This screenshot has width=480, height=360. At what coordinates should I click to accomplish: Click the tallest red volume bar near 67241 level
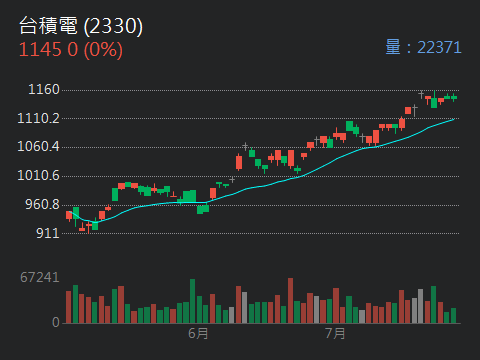point(290,301)
